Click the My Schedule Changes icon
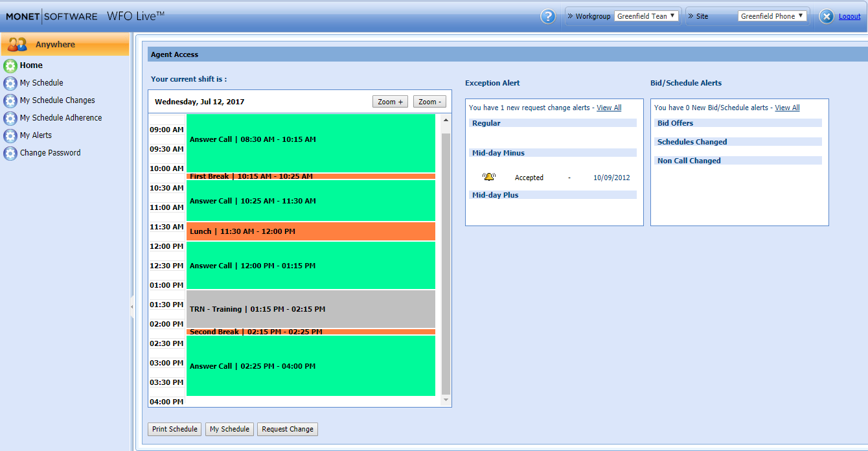This screenshot has width=868, height=451. pos(10,100)
